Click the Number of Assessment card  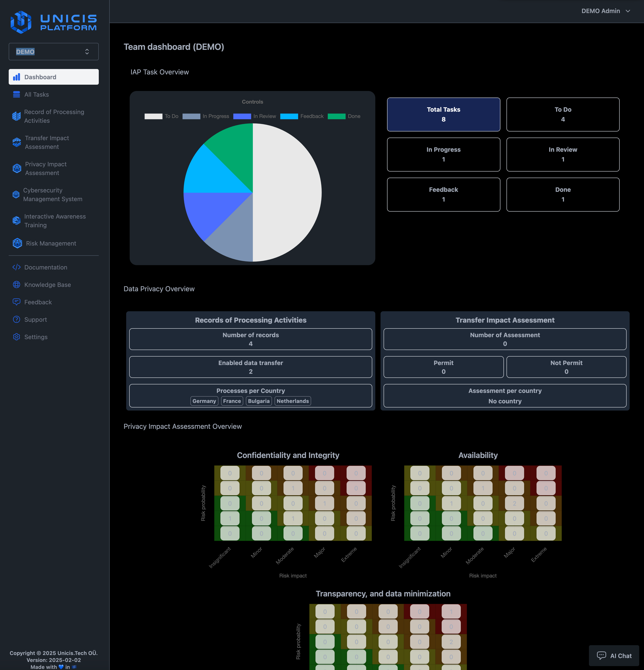click(x=505, y=339)
